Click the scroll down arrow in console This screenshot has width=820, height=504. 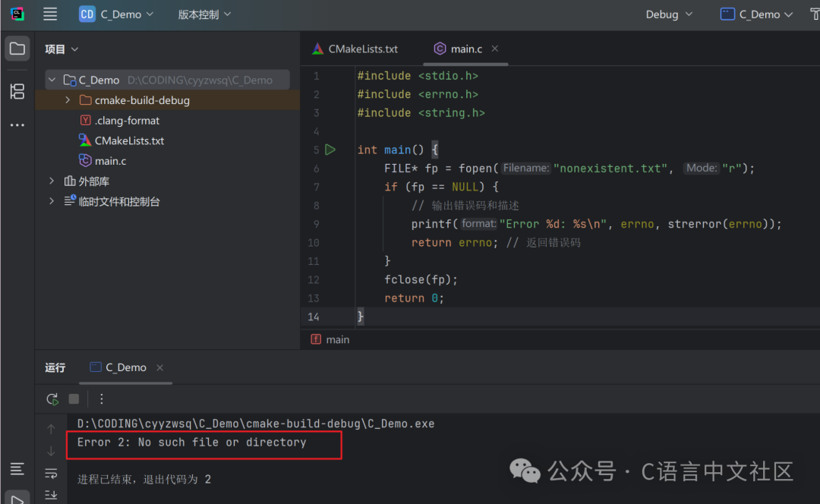(x=51, y=451)
